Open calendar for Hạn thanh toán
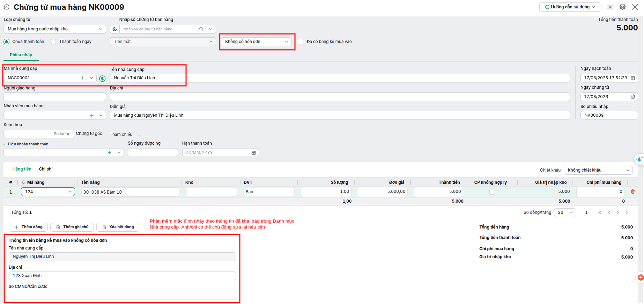The image size is (644, 304). pyautogui.click(x=254, y=153)
